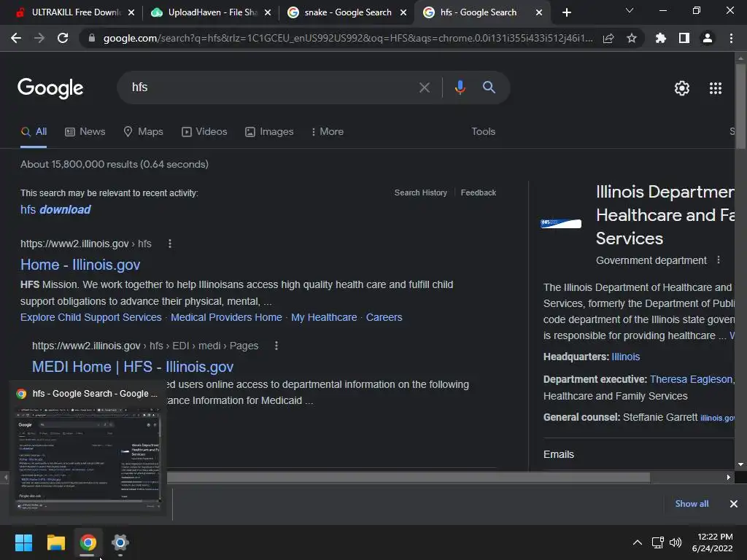Select the Images results filter
747x560 pixels.
(x=269, y=132)
